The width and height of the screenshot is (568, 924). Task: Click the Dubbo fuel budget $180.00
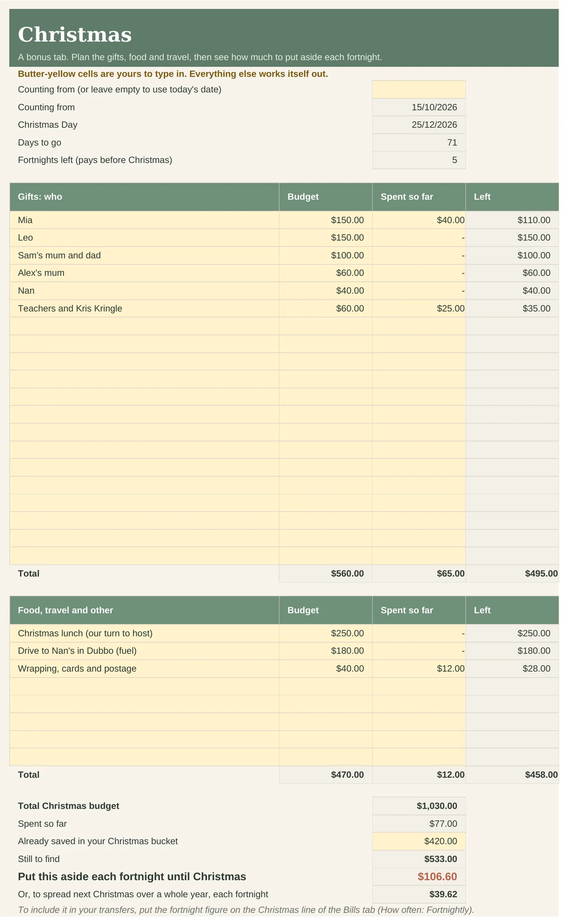326,651
